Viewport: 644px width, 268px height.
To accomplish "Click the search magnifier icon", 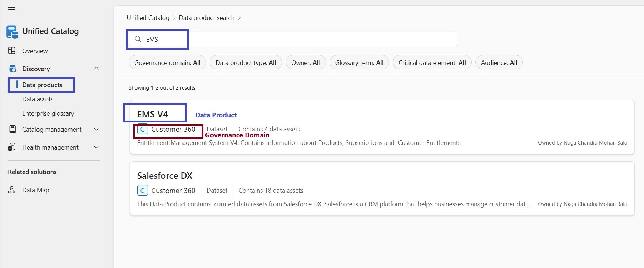I will coord(138,39).
